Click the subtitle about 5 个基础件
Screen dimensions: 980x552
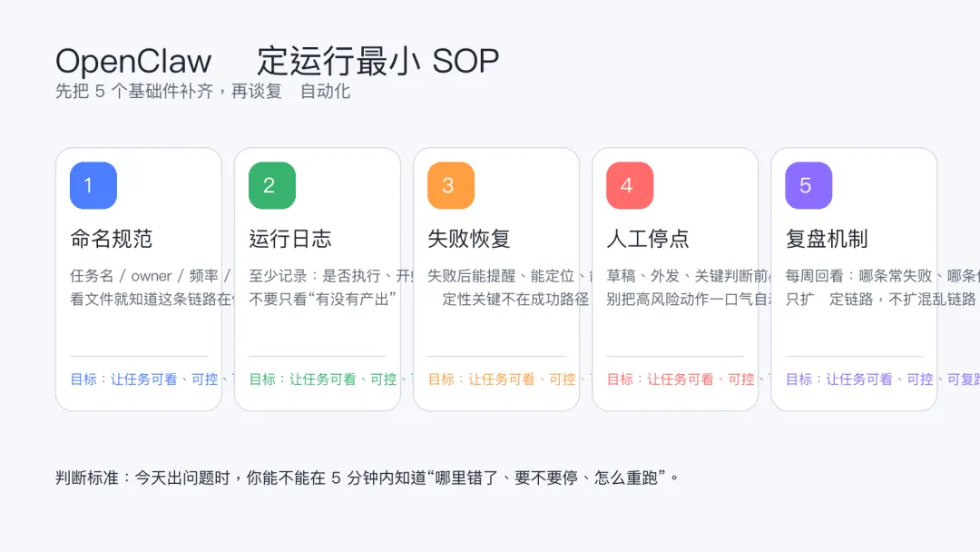[202, 92]
